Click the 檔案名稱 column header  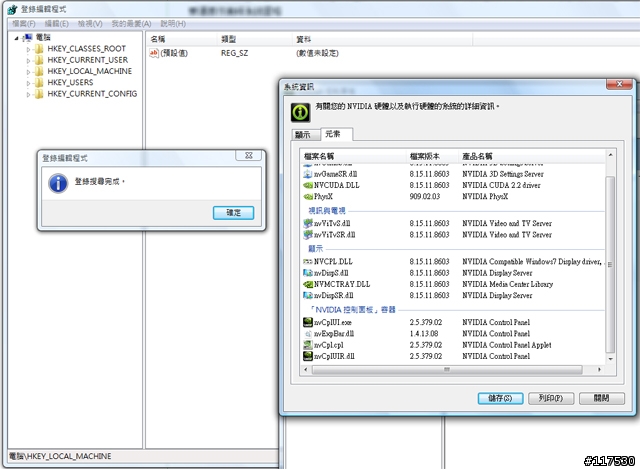tap(353, 157)
